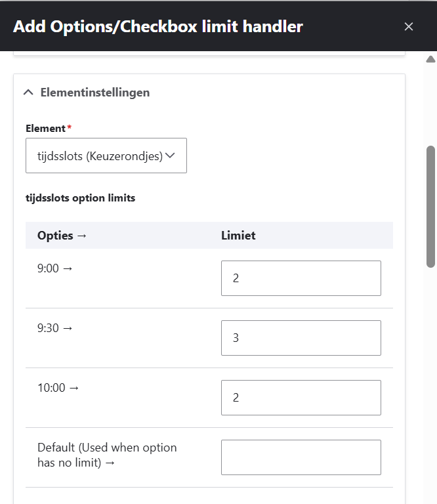Click the required Element field label
This screenshot has width=437, height=504.
coord(46,129)
